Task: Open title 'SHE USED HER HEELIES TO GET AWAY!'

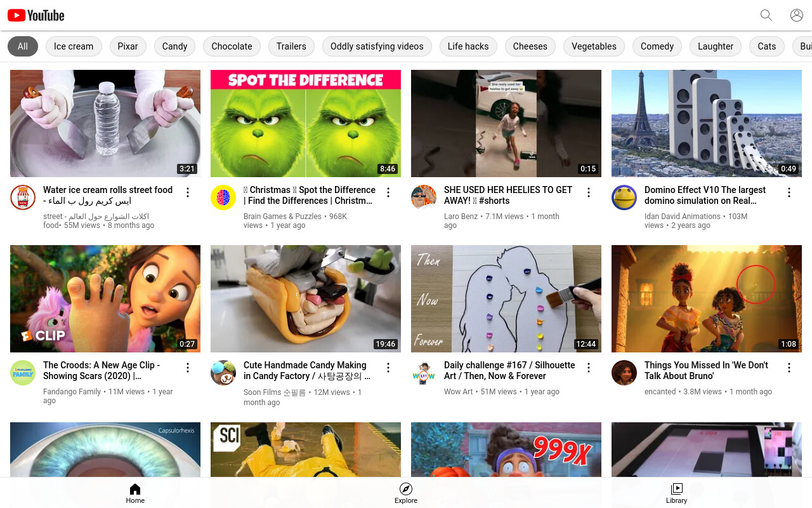Action: [x=508, y=195]
